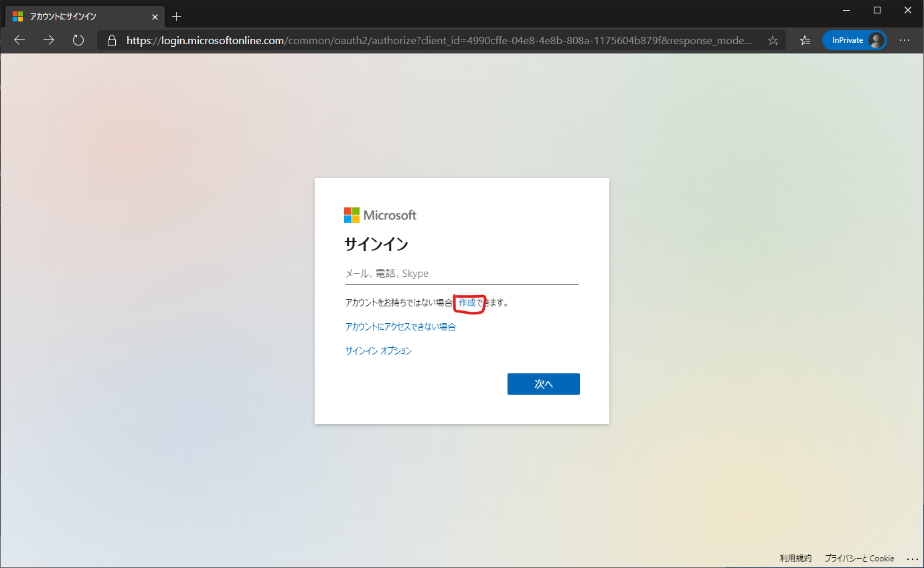Select the アカウントにサインイン tab
The height and width of the screenshot is (568, 924).
tap(86, 17)
